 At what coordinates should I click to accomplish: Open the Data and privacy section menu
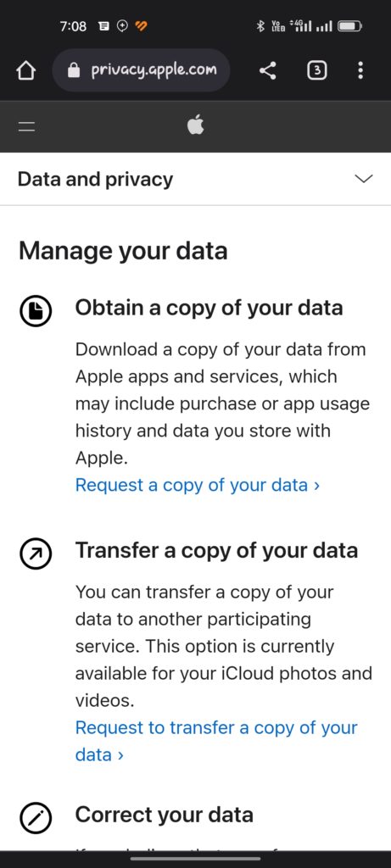tap(195, 180)
